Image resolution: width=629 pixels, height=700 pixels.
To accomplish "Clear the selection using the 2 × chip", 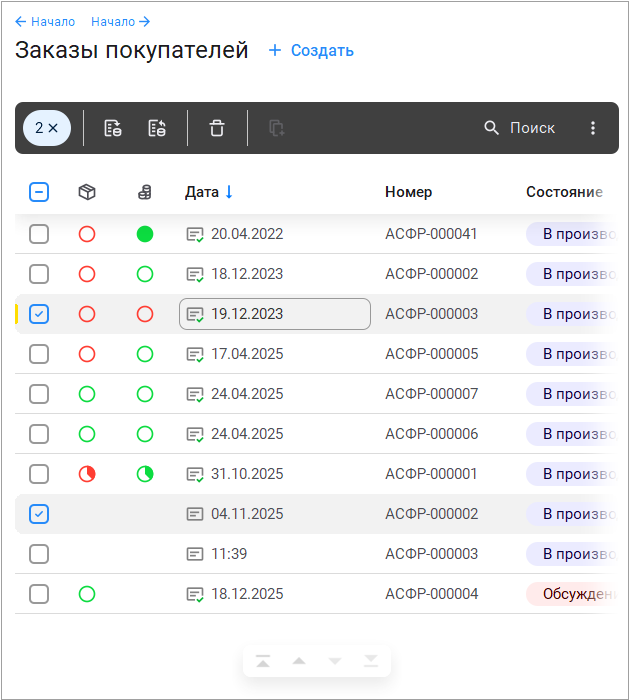I will pyautogui.click(x=47, y=128).
